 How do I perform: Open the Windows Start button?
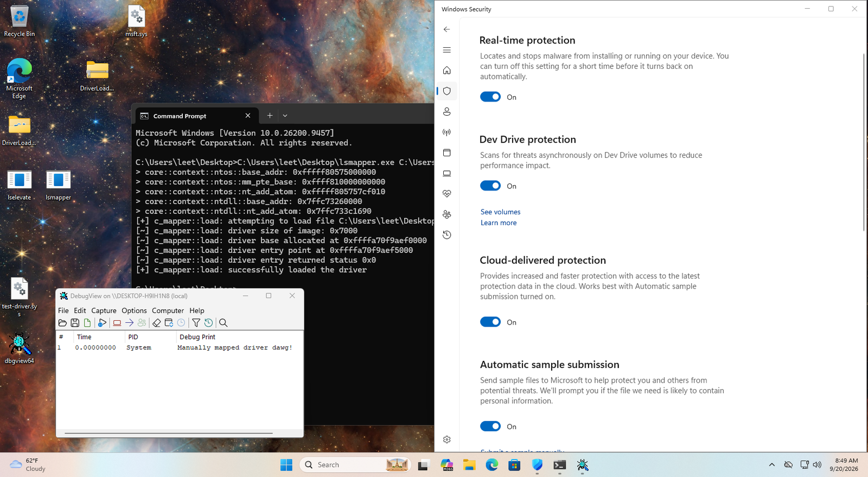(286, 465)
